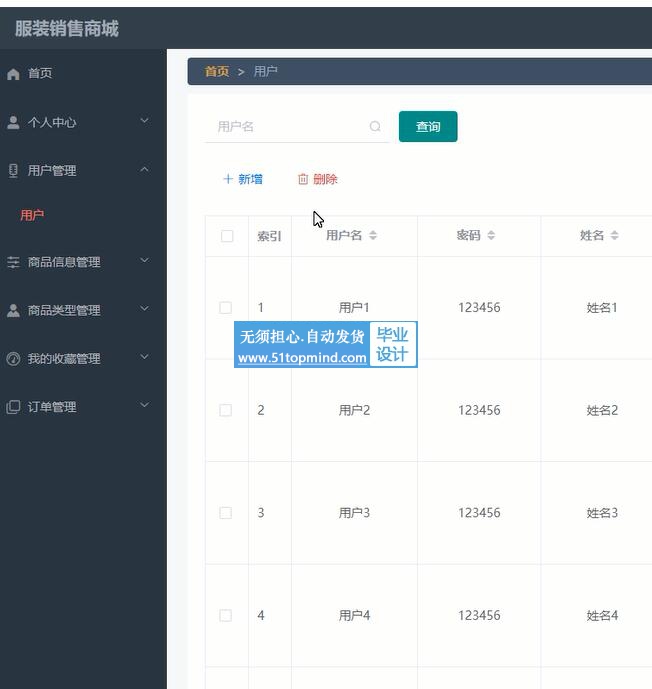Open the 我的收藏管理 menu label
The height and width of the screenshot is (689, 652).
tap(64, 359)
